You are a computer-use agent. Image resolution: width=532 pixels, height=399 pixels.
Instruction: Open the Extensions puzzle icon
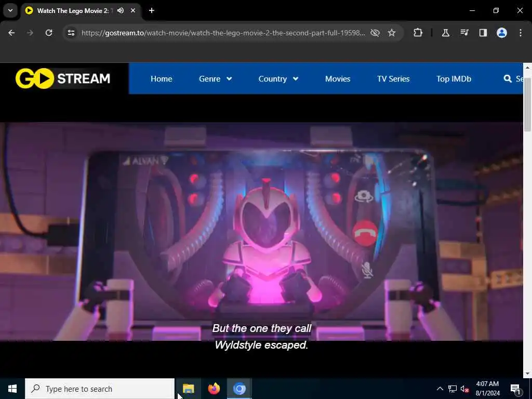click(x=418, y=33)
